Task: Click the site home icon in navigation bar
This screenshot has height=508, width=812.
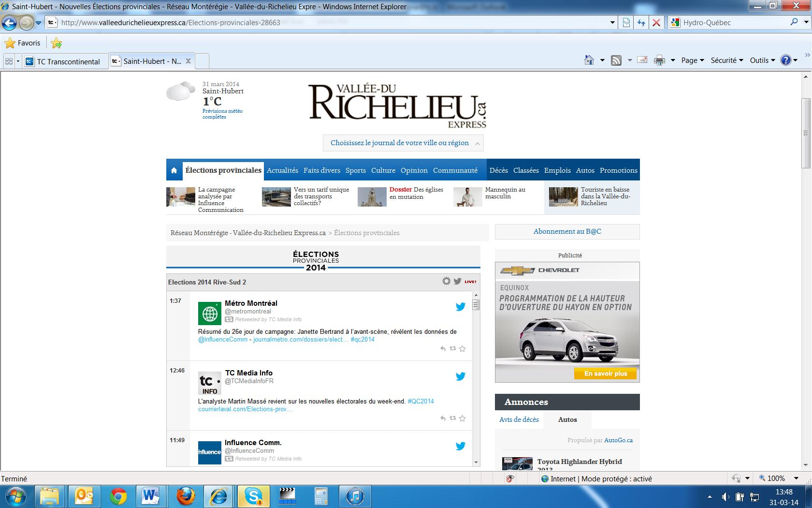Action: tap(174, 170)
